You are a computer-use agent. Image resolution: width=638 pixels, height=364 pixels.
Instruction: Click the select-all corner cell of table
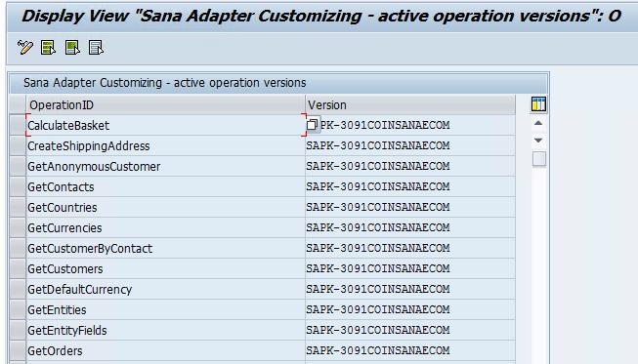click(x=18, y=104)
